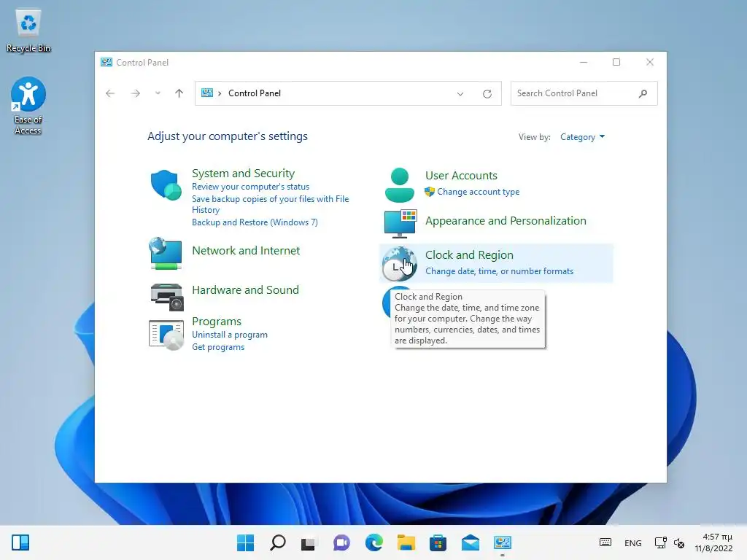The image size is (747, 560).
Task: Open User Accounts category
Action: 461,176
